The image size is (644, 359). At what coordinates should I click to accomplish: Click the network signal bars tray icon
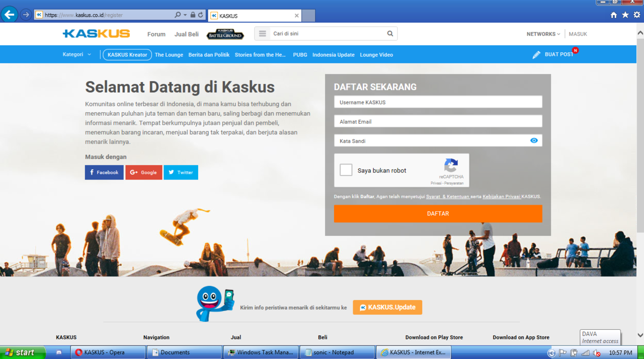(585, 353)
